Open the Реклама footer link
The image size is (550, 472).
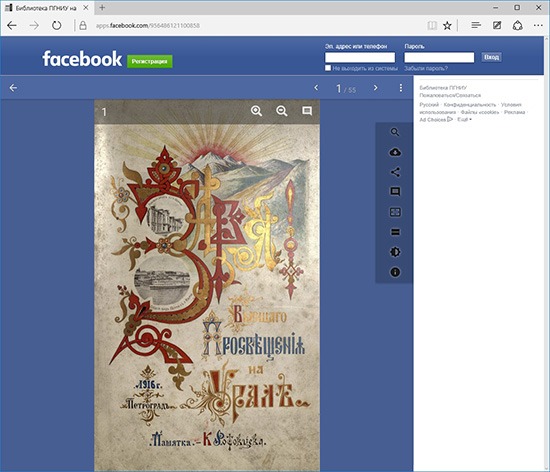(x=514, y=112)
